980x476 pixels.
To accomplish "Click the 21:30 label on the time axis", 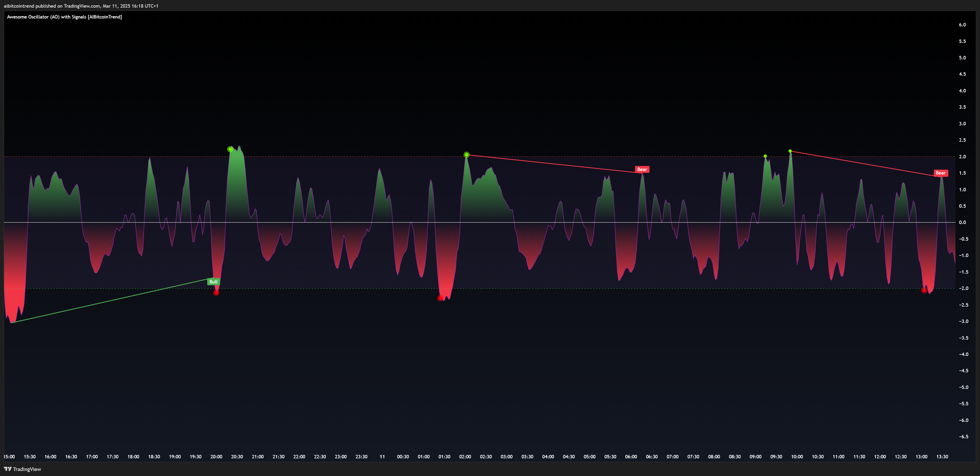I will (278, 457).
